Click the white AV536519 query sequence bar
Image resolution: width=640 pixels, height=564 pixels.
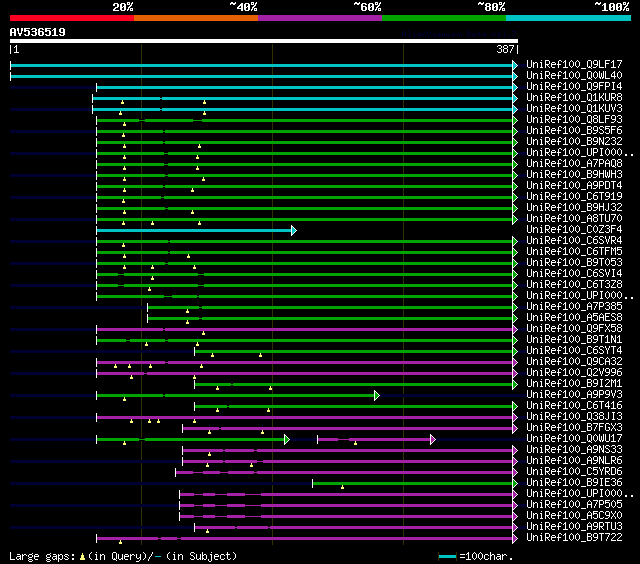(x=264, y=41)
